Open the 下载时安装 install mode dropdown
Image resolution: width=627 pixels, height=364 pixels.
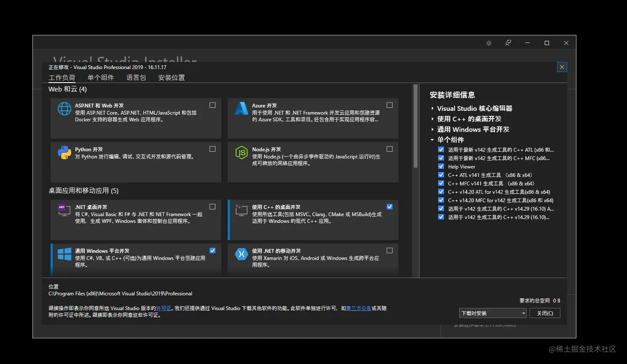[x=493, y=313]
